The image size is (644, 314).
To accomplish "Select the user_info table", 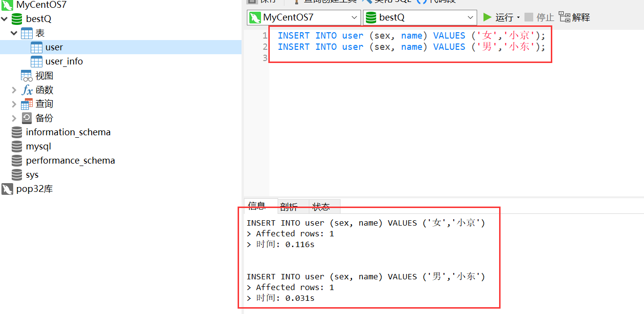I will pyautogui.click(x=64, y=62).
